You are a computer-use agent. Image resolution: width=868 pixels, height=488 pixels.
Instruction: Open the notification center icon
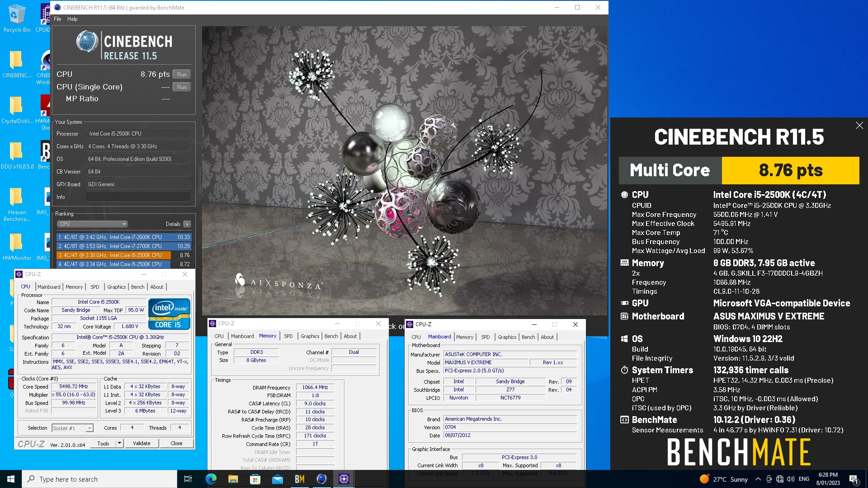click(x=854, y=479)
